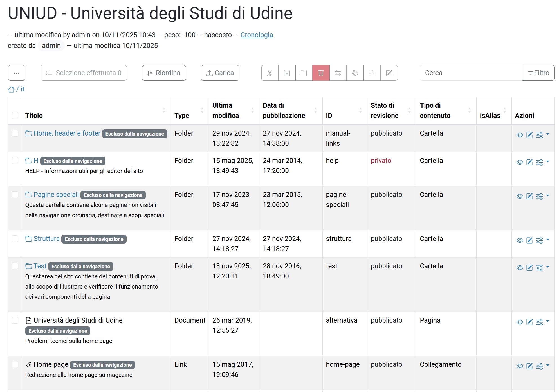Open the three-dots more menu

pos(17,73)
